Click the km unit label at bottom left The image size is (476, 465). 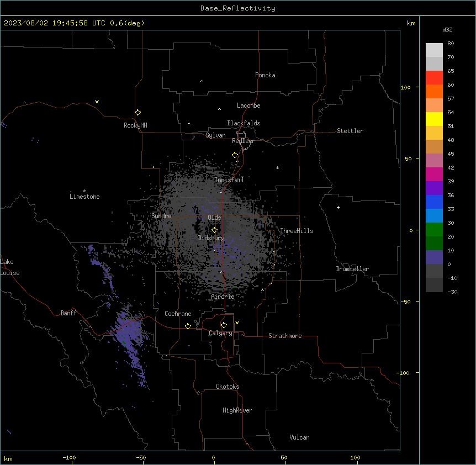(x=8, y=459)
